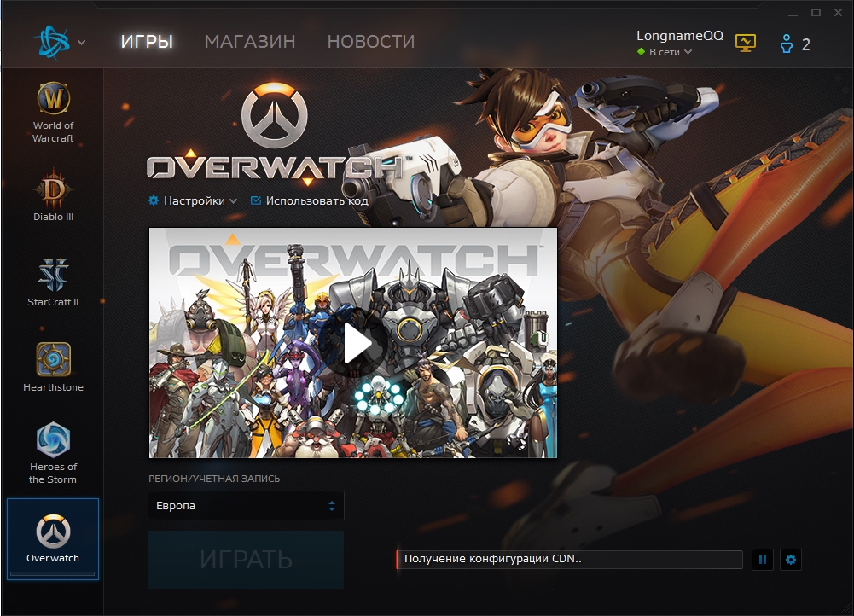Image resolution: width=854 pixels, height=616 pixels.
Task: Select Diablo III in the sidebar
Action: [53, 196]
